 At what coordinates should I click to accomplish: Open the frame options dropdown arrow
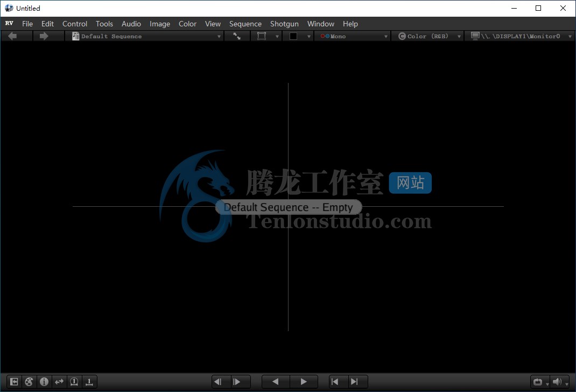[x=277, y=37]
